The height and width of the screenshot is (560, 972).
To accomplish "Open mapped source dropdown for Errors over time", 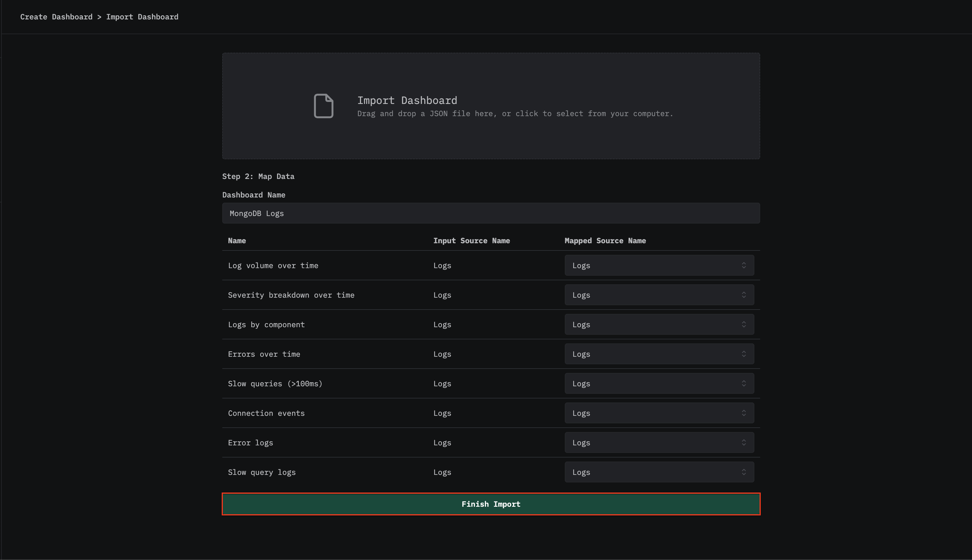I will (659, 354).
